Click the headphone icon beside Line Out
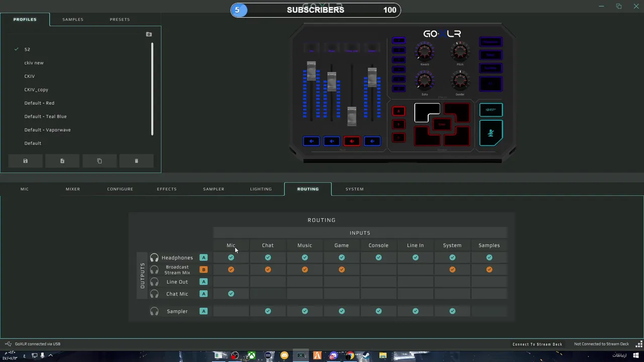This screenshot has height=362, width=644. [154, 282]
